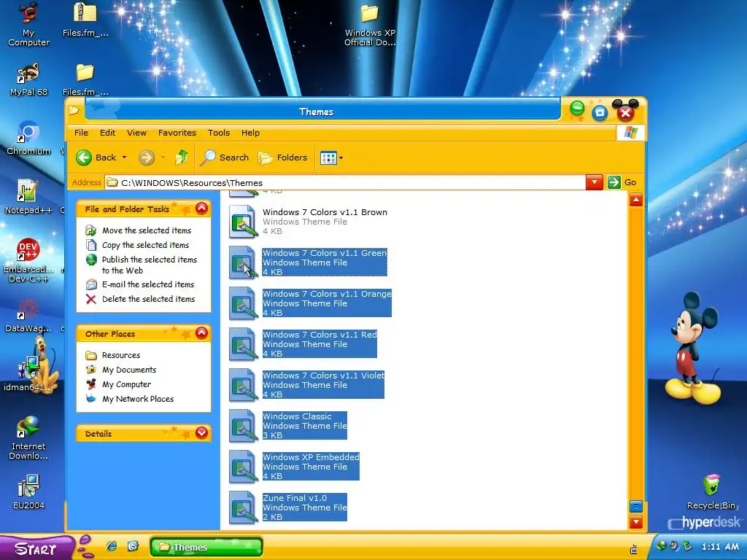This screenshot has width=747, height=560.
Task: Click the Themes taskbar button
Action: coord(206,547)
